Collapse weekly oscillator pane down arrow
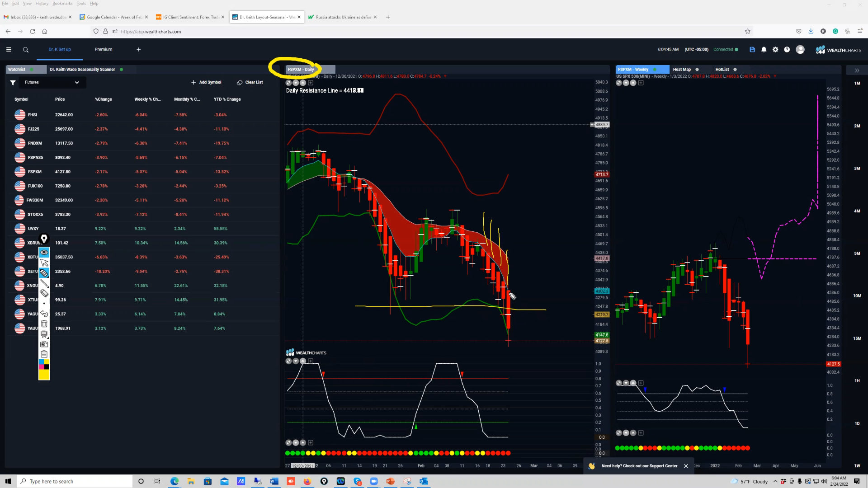This screenshot has height=488, width=868. (x=626, y=383)
